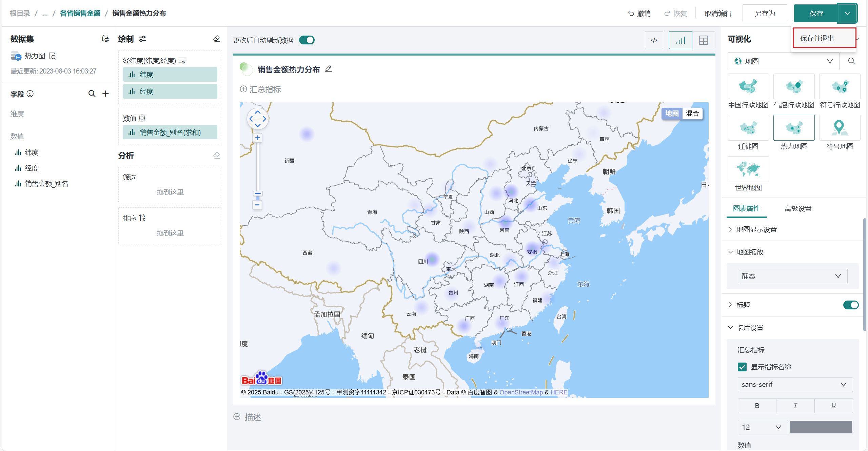Edit chart title with pencil icon

[328, 69]
